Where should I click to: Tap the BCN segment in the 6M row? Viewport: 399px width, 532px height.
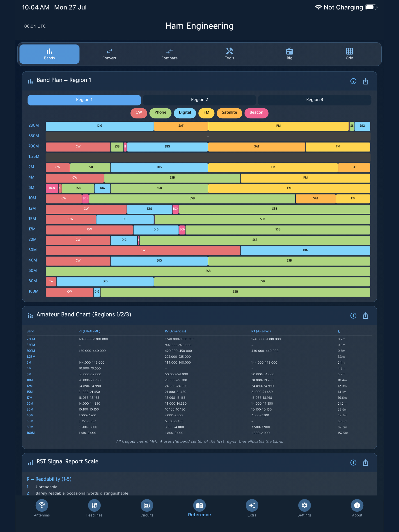52,188
